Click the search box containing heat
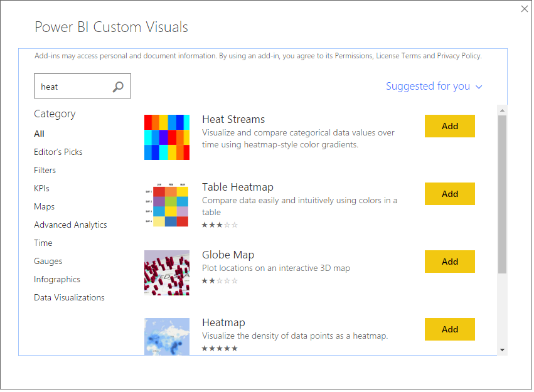Image resolution: width=534 pixels, height=392 pixels. [82, 86]
